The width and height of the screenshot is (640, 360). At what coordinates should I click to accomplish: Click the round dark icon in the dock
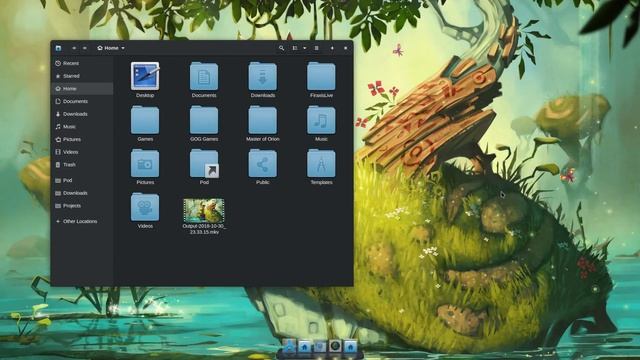coord(335,346)
